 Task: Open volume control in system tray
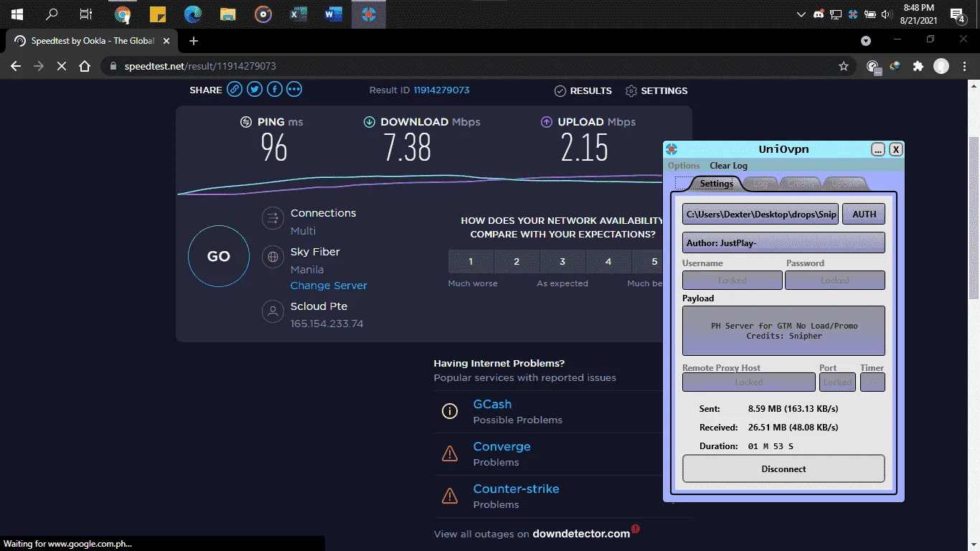coord(886,14)
